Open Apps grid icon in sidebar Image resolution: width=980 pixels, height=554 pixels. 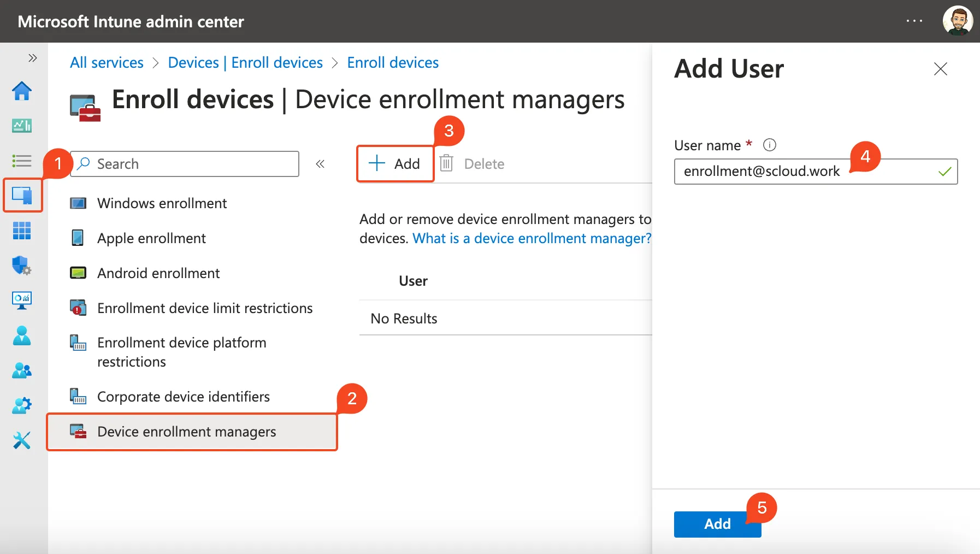click(x=22, y=231)
